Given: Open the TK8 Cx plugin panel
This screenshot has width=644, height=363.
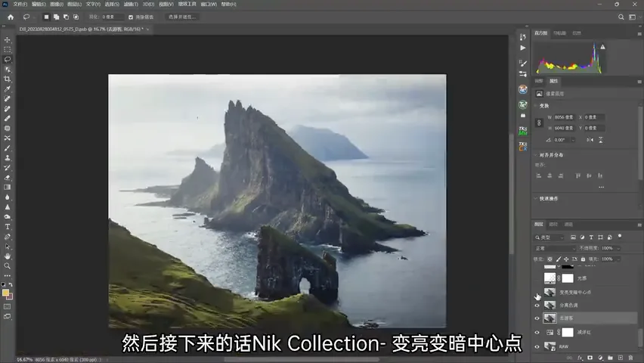Looking at the screenshot, I should click(522, 146).
